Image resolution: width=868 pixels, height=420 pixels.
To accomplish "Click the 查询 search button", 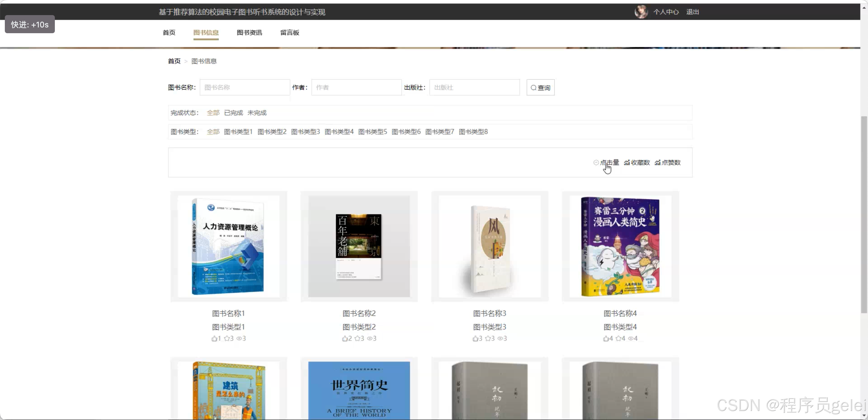I will click(540, 88).
